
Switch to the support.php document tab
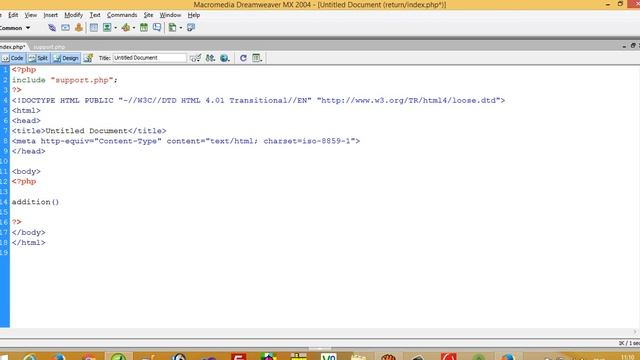pyautogui.click(x=49, y=47)
